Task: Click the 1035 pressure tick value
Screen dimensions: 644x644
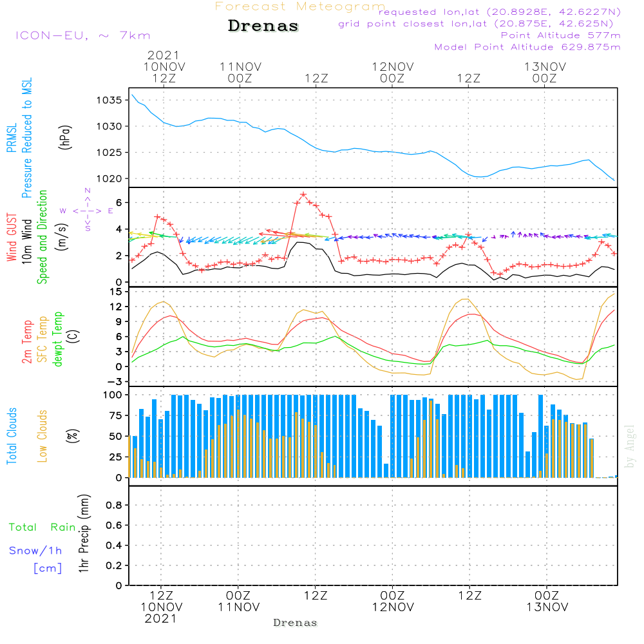Action: tap(109, 100)
